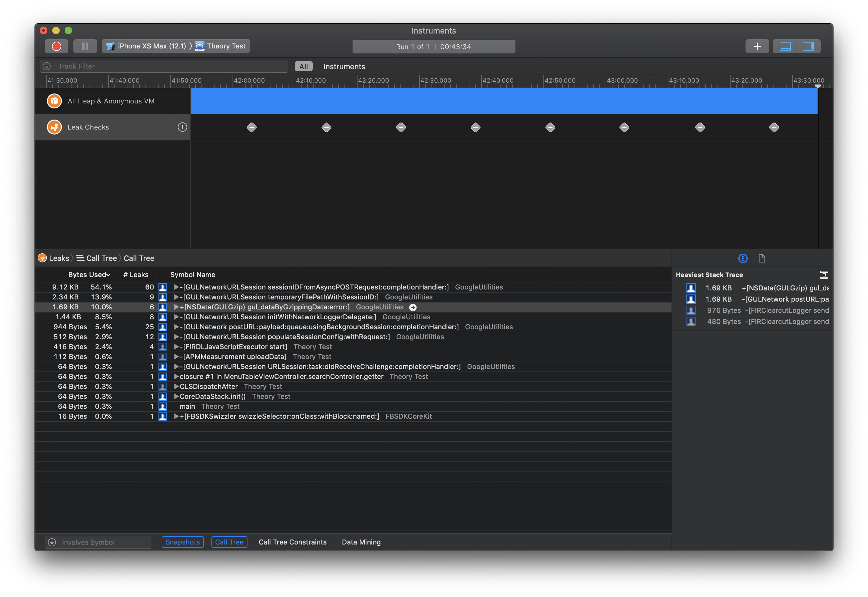Switch track filter scope to Instruments
This screenshot has width=868, height=597.
point(344,66)
